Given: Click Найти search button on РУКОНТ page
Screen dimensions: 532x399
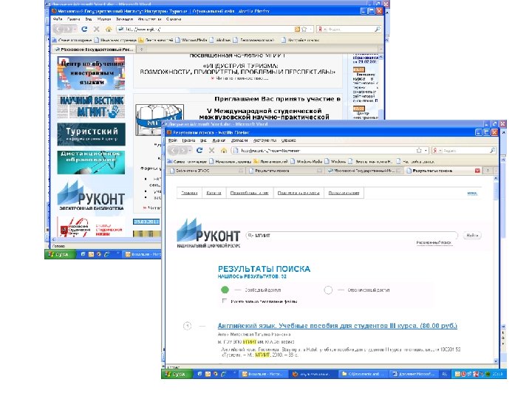Looking at the screenshot, I should 472,235.
